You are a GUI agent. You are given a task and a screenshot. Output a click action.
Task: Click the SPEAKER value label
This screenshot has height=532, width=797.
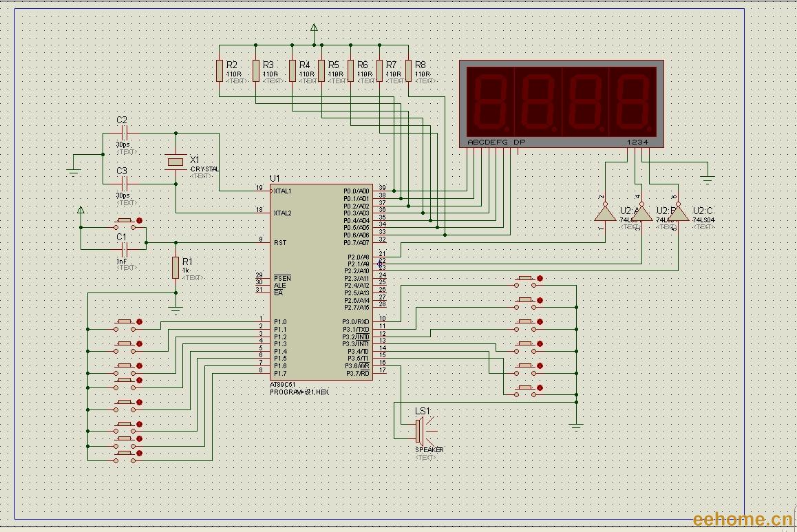(429, 449)
